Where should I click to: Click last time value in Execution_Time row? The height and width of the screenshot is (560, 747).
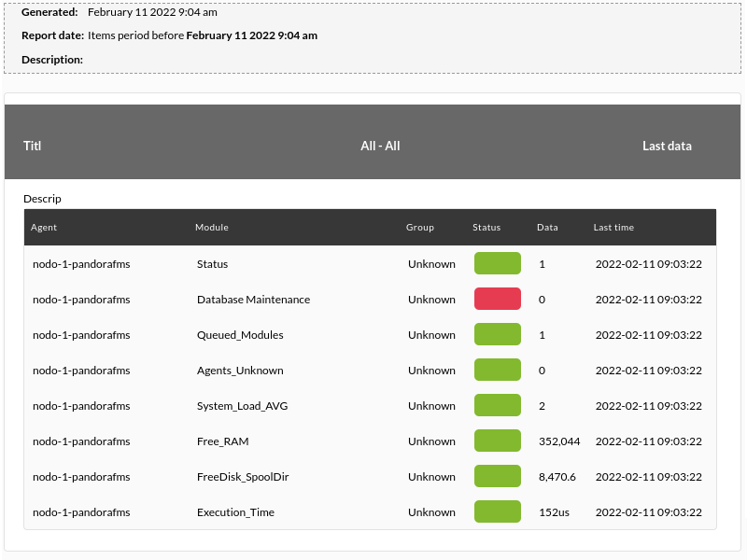[x=649, y=512]
